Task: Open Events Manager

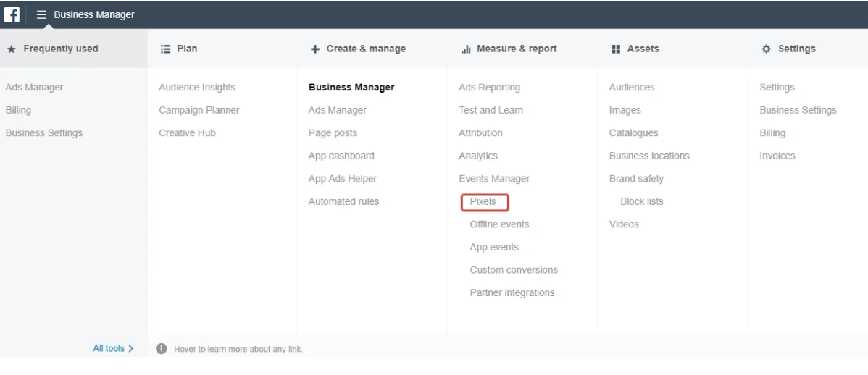Action: point(494,179)
